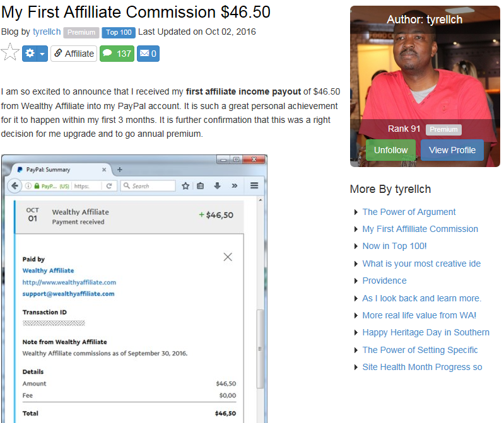Click the browser Search box
The height and width of the screenshot is (423, 504).
(148, 186)
